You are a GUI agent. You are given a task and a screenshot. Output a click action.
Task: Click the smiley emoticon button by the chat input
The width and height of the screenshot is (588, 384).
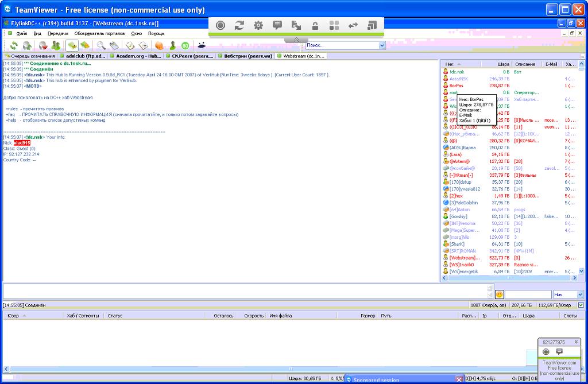(499, 294)
